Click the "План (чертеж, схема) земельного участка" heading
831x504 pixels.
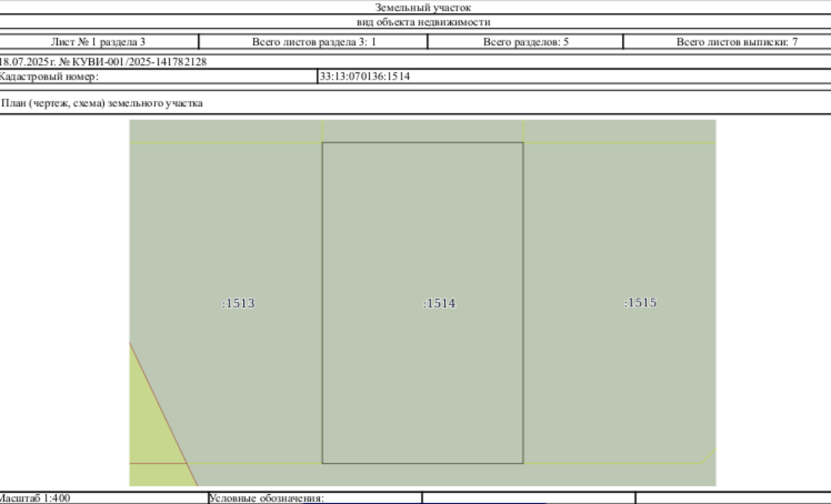102,103
